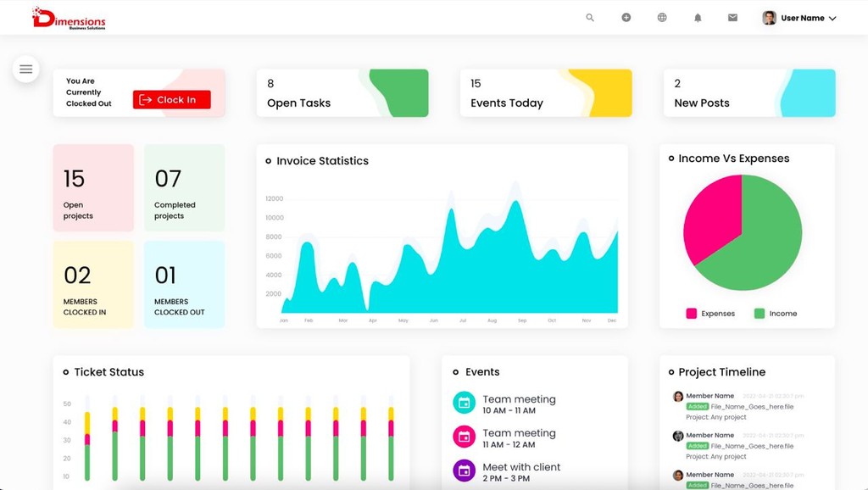Open the globe language icon
This screenshot has width=868, height=490.
coord(662,18)
